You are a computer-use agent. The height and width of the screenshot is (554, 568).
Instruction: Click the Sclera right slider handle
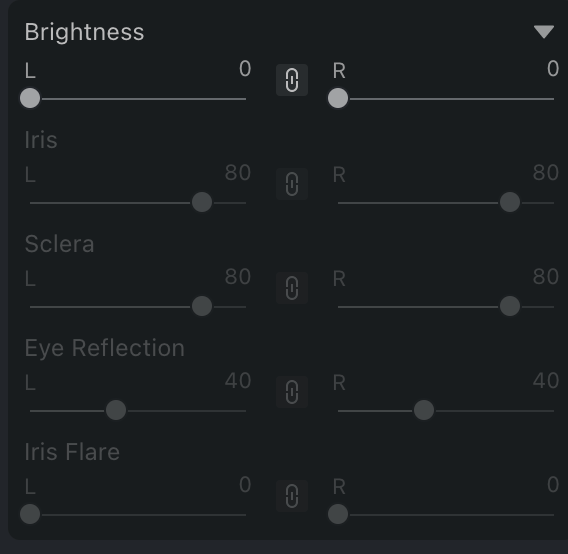(510, 306)
